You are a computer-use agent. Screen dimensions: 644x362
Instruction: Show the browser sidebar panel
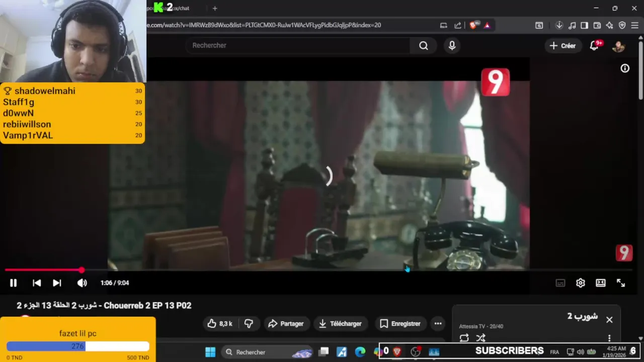584,25
